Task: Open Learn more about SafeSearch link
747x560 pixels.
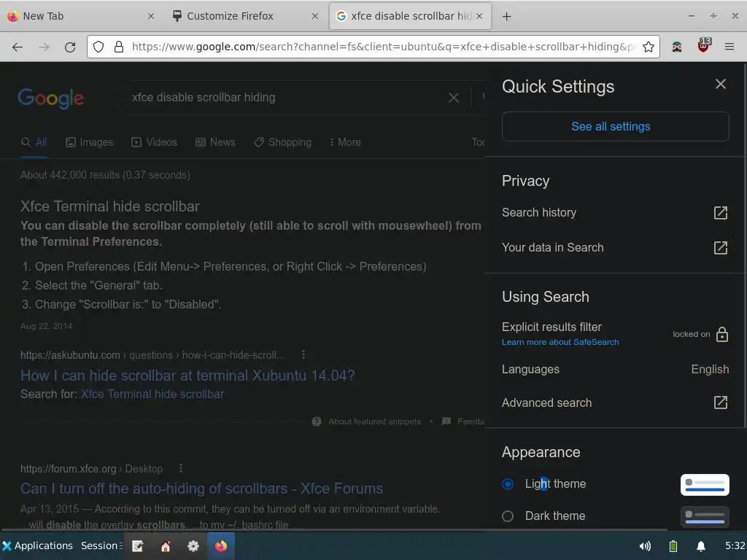Action: [x=560, y=342]
